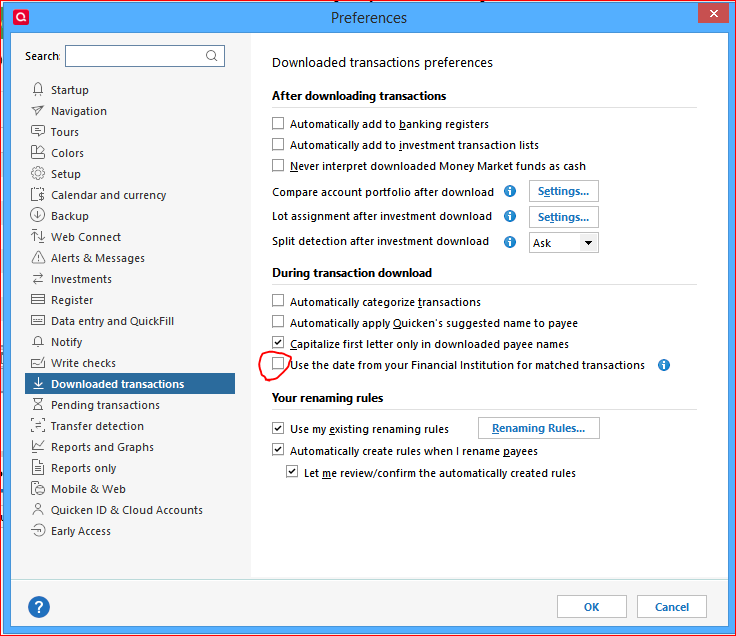736x636 pixels.
Task: Click the Tours speech-bubble icon
Action: 38,131
